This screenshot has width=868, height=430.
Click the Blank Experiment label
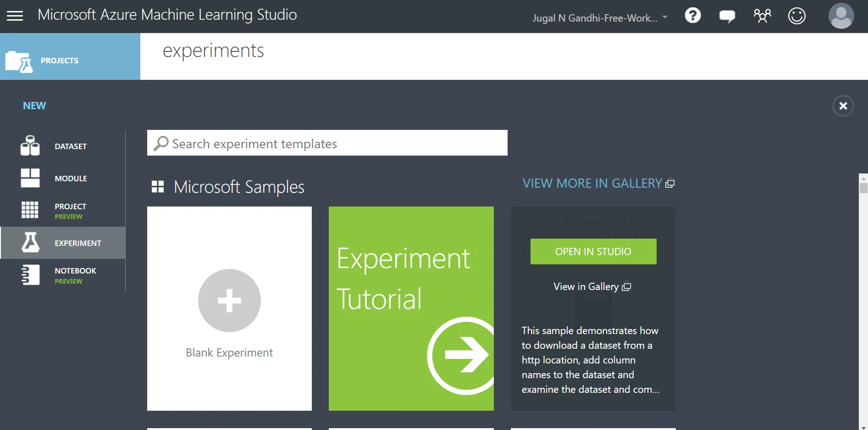point(229,353)
